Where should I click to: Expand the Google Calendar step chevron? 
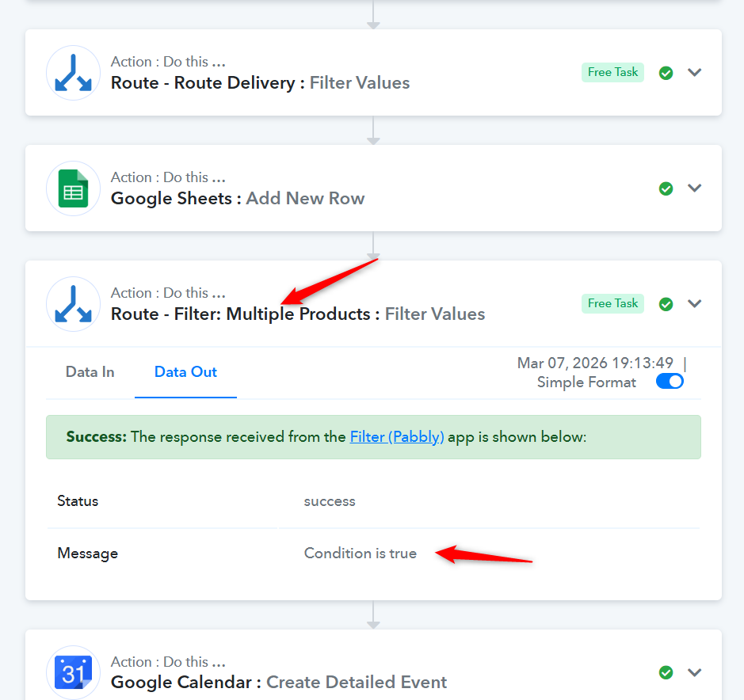695,673
